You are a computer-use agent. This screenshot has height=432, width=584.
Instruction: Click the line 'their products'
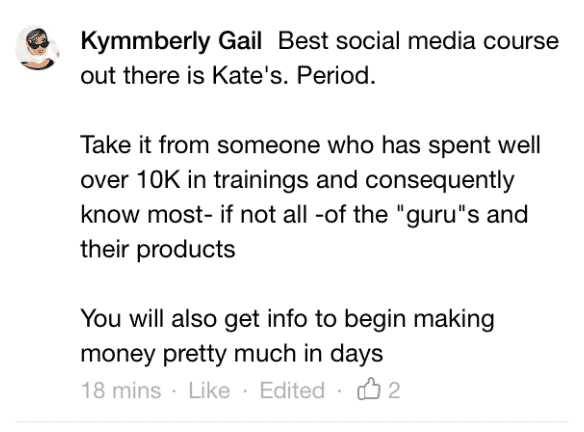pos(158,249)
